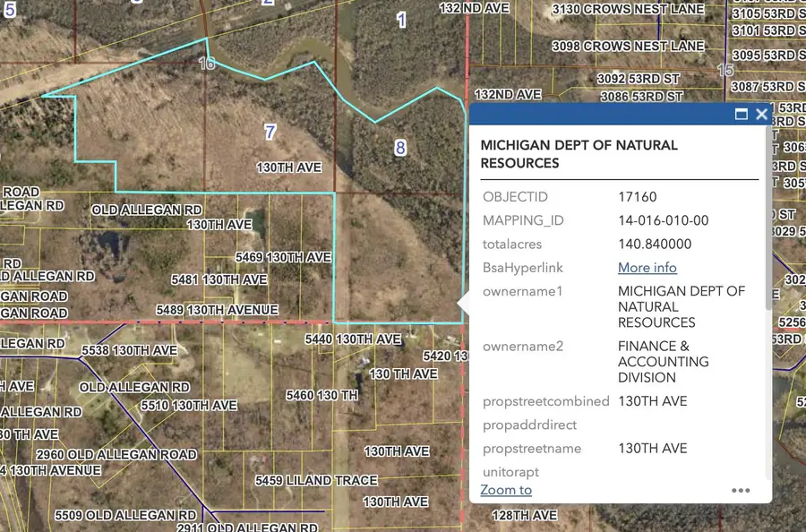Click section 16 on the map
The image size is (806, 532).
pyautogui.click(x=206, y=64)
